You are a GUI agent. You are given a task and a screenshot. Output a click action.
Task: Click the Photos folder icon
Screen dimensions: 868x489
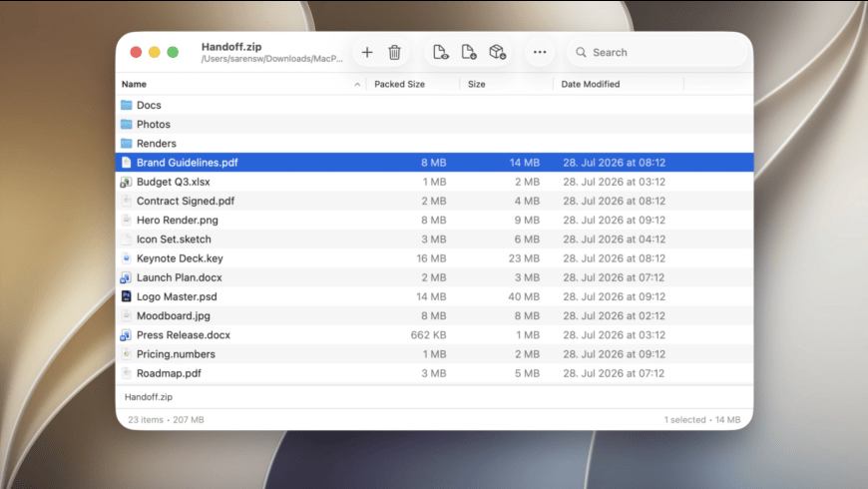127,124
